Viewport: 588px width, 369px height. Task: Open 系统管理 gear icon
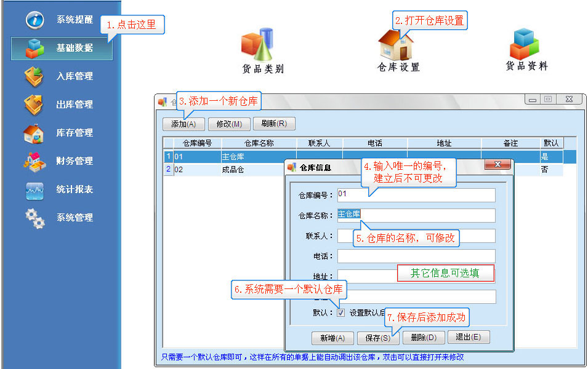click(34, 218)
